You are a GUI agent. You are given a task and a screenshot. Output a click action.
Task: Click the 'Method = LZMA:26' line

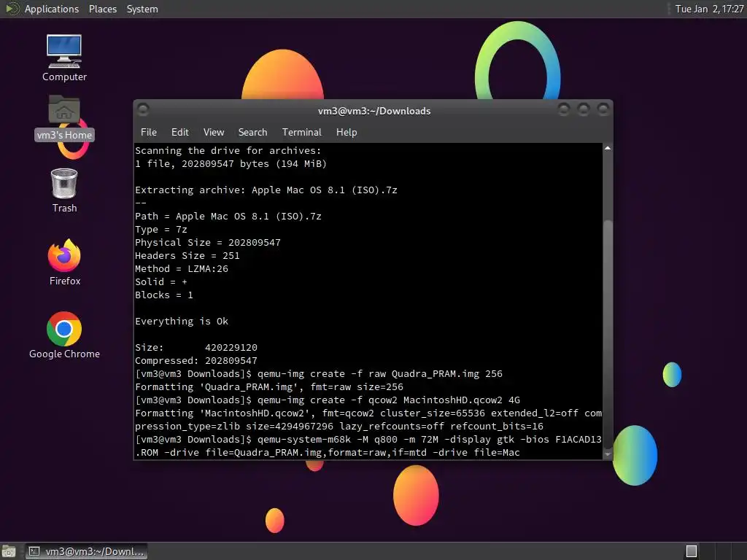182,268
